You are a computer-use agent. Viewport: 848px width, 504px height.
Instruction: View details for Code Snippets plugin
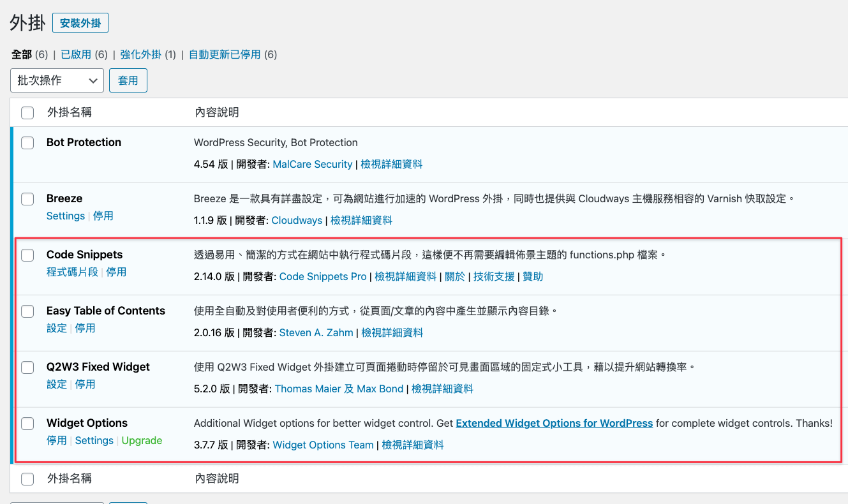tap(406, 276)
